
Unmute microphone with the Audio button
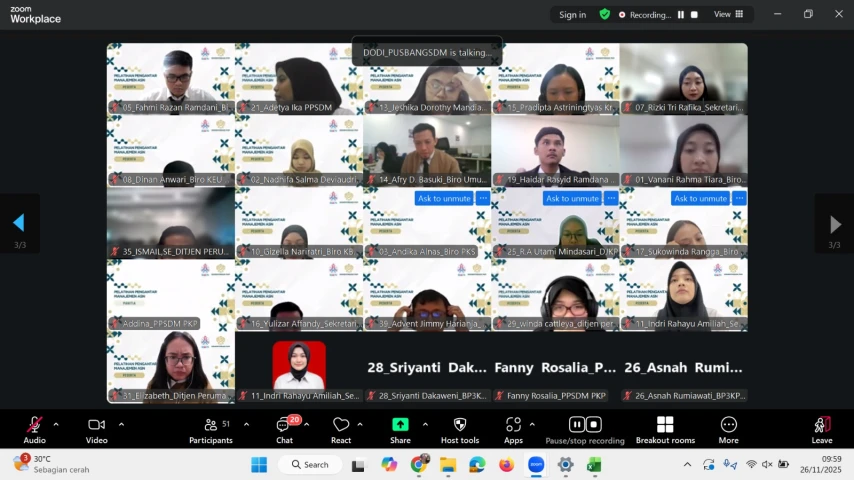[x=34, y=429]
